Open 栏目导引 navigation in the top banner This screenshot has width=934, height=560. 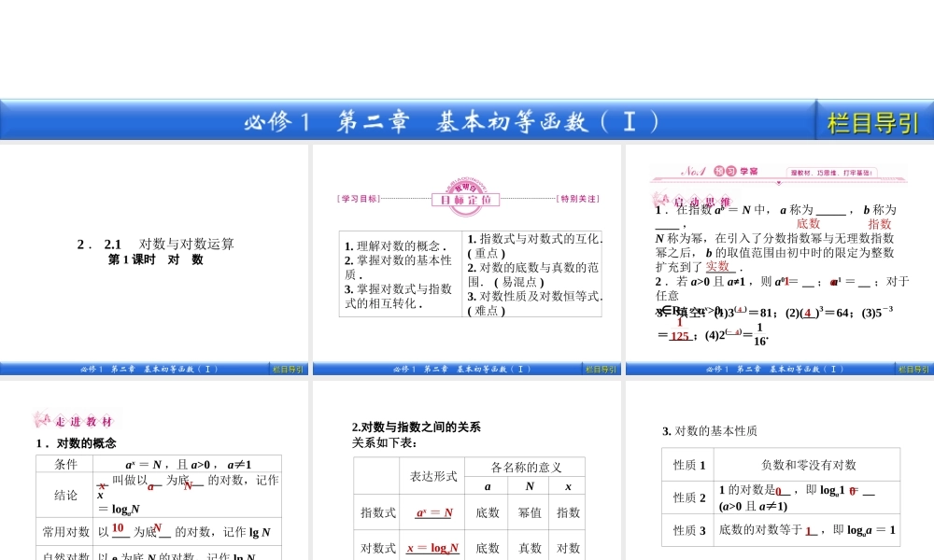pyautogui.click(x=873, y=119)
